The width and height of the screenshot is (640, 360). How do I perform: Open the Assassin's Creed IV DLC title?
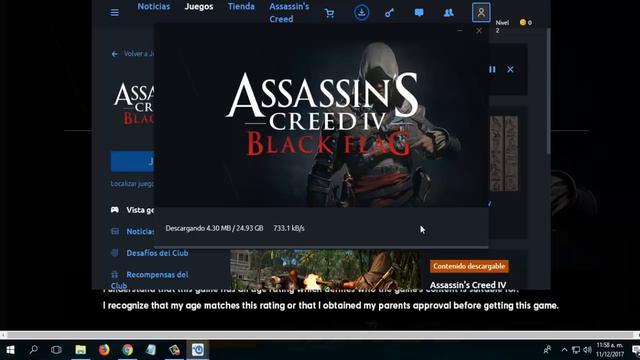(x=468, y=285)
